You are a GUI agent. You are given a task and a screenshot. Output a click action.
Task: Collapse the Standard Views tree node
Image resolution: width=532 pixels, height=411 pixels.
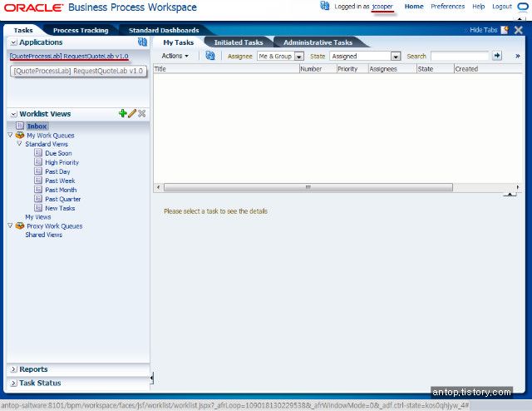[x=19, y=144]
